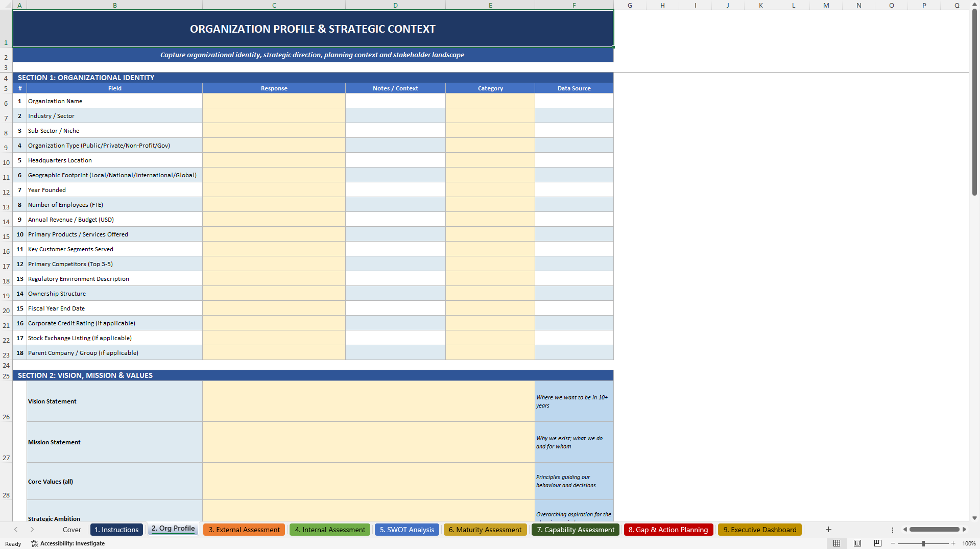Click Annual Revenue / Budget (USD) field

click(115, 220)
